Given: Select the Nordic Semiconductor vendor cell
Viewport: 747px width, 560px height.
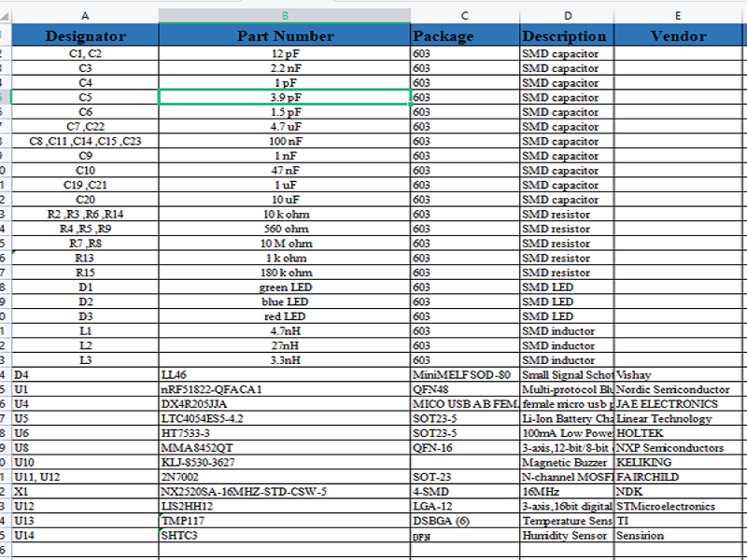Looking at the screenshot, I should tap(677, 389).
